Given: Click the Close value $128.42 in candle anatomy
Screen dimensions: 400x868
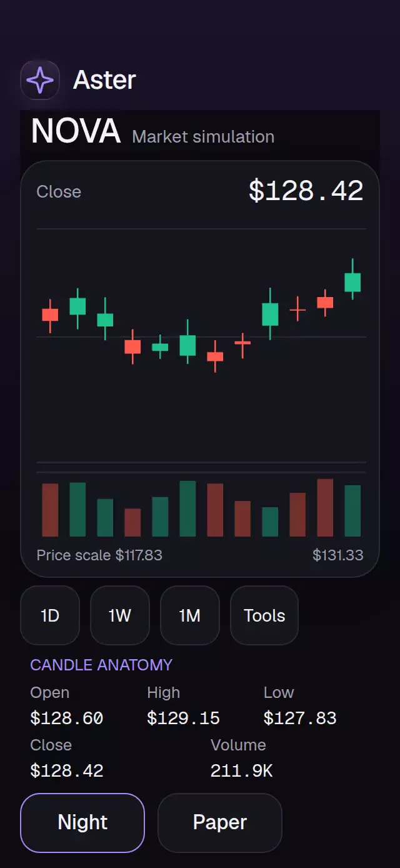Looking at the screenshot, I should click(67, 770).
